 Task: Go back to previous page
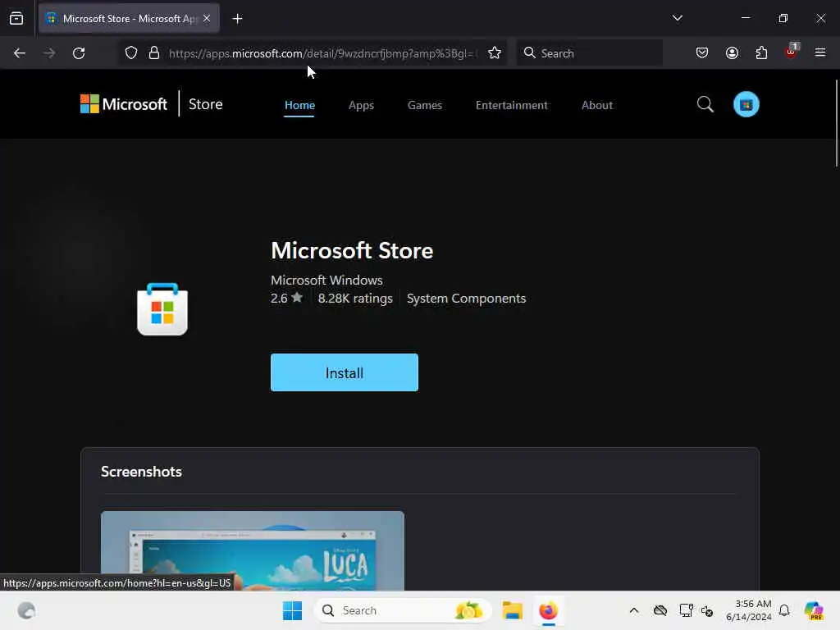[x=20, y=53]
